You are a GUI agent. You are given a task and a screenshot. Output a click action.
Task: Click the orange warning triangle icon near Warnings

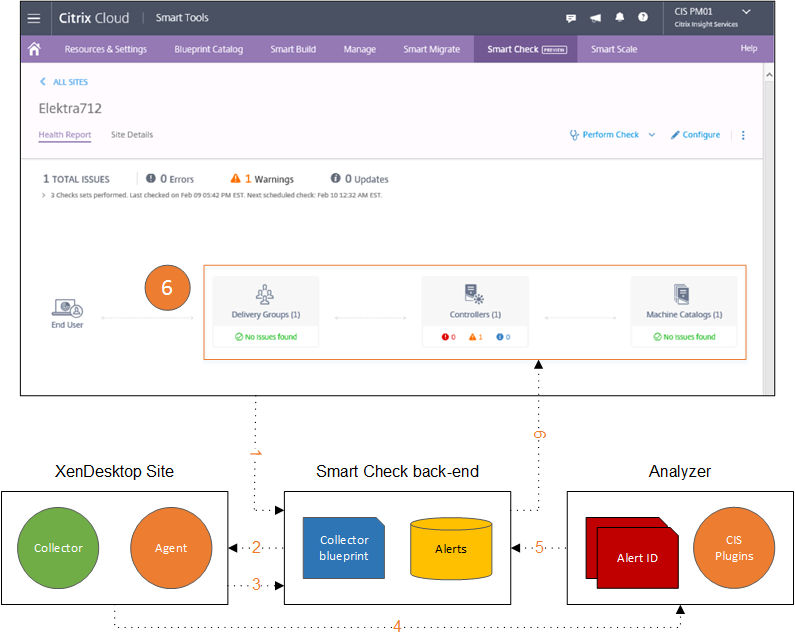tap(236, 178)
